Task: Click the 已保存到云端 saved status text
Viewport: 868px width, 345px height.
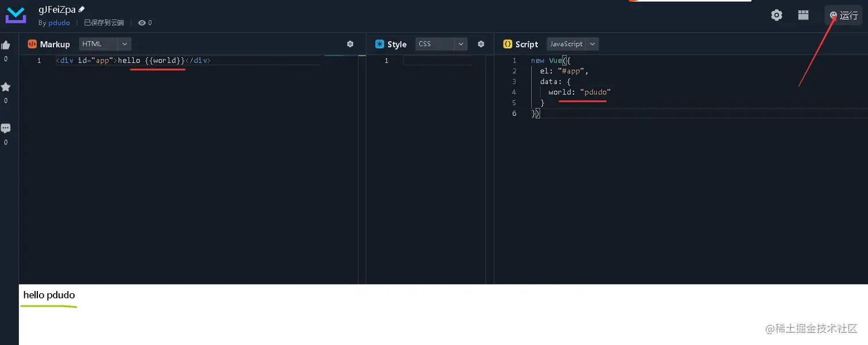Action: coord(104,23)
